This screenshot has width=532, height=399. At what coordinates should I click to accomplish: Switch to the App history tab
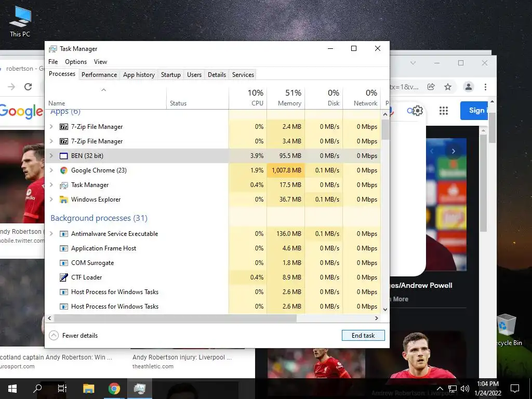pos(139,75)
